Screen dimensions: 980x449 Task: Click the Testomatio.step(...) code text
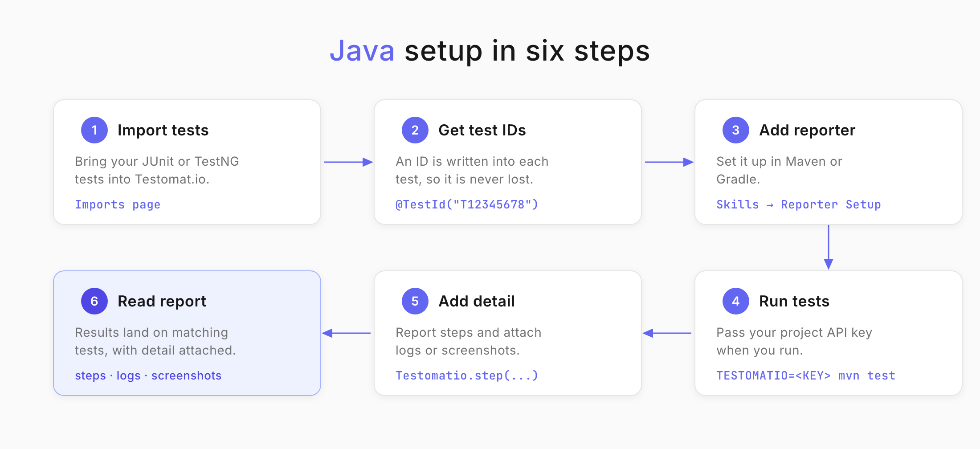(x=467, y=376)
